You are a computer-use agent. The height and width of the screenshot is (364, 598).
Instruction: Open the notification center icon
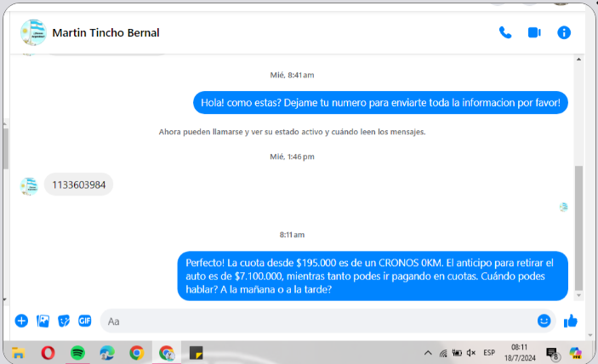(x=552, y=354)
